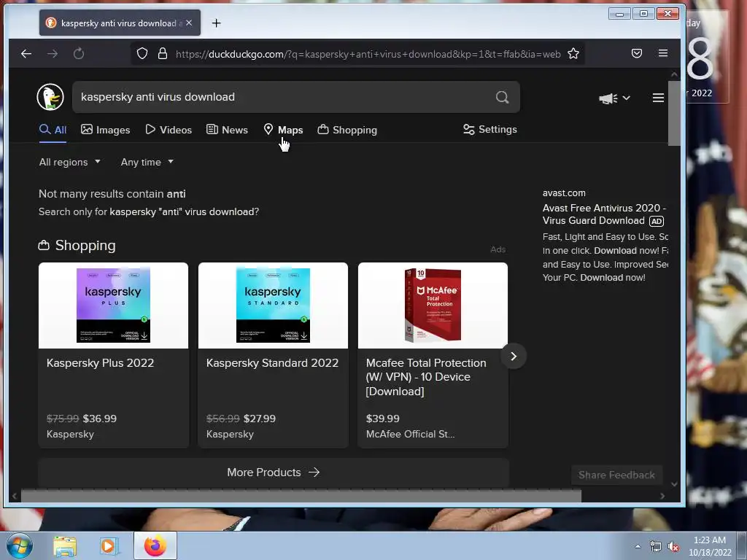This screenshot has height=560, width=747.
Task: Open network status tray icon
Action: [656, 547]
